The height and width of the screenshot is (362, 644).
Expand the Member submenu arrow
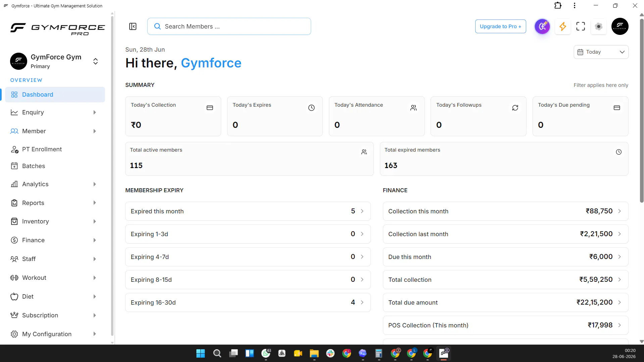click(x=95, y=131)
